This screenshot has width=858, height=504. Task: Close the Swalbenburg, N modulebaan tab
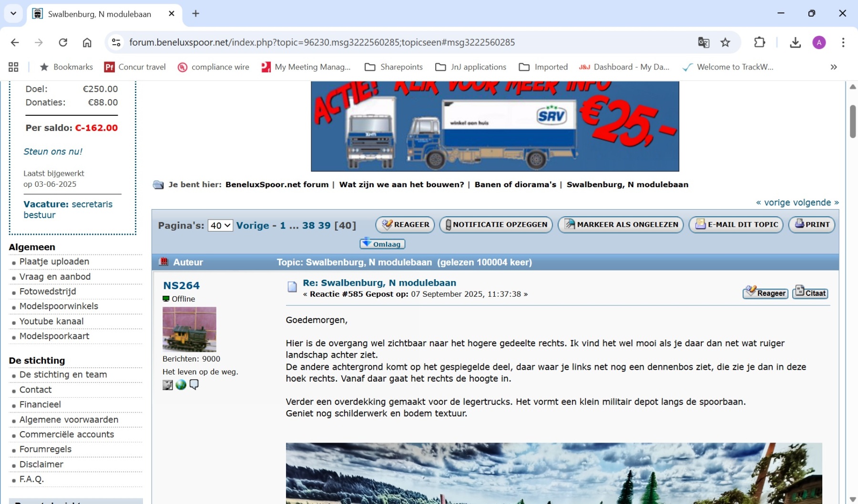click(x=172, y=14)
